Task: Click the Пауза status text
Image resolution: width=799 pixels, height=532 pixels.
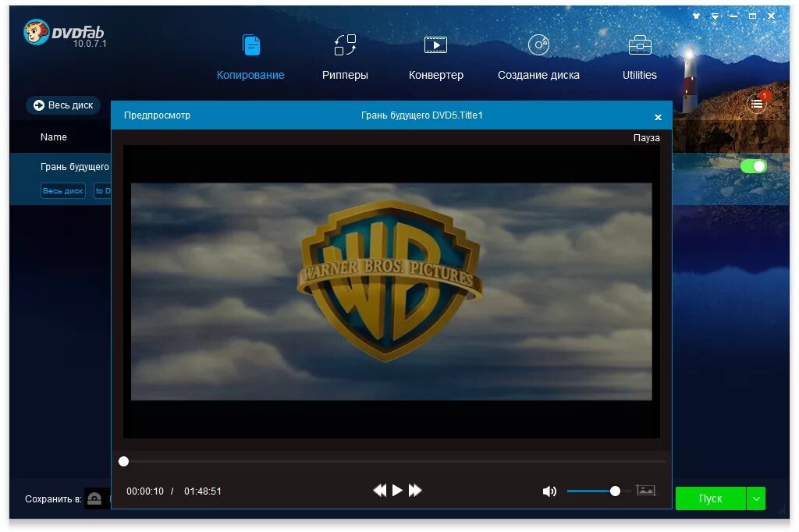Action: (x=646, y=137)
